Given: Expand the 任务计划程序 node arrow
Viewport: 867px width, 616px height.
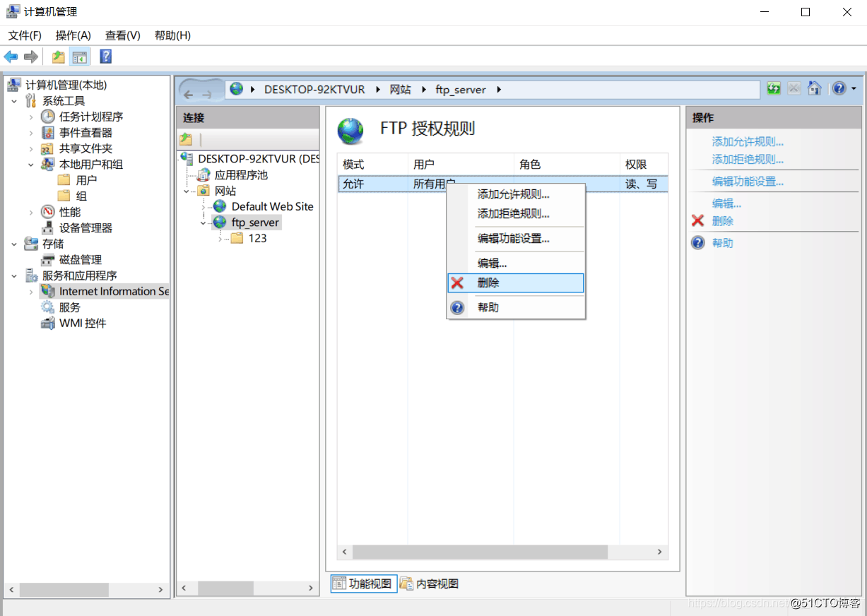Looking at the screenshot, I should tap(31, 117).
